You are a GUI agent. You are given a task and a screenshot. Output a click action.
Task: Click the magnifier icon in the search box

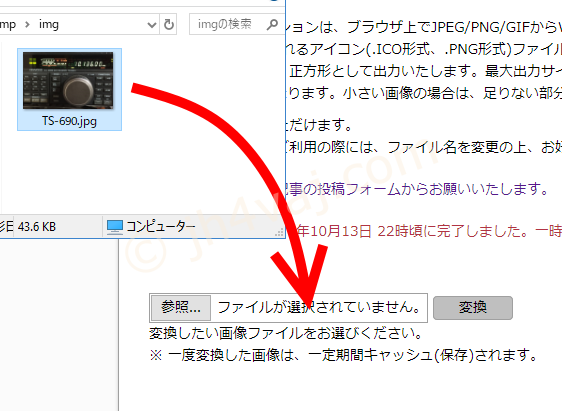pos(272,24)
